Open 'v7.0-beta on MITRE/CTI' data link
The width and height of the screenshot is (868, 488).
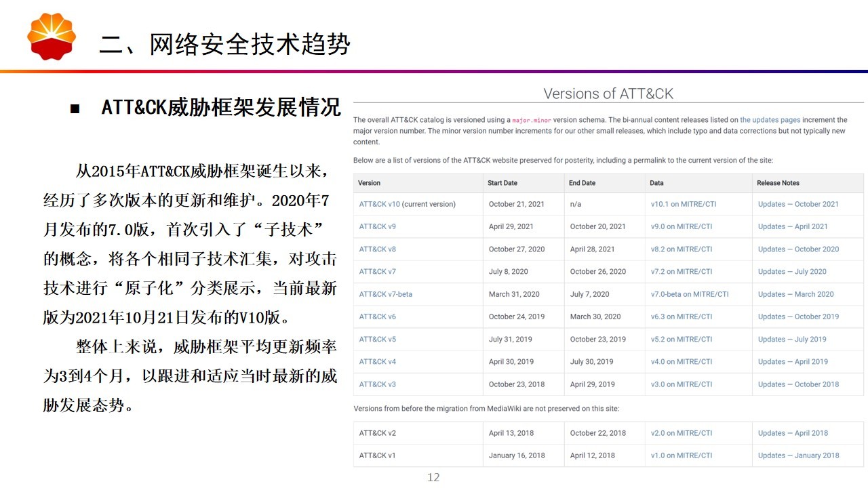point(690,294)
